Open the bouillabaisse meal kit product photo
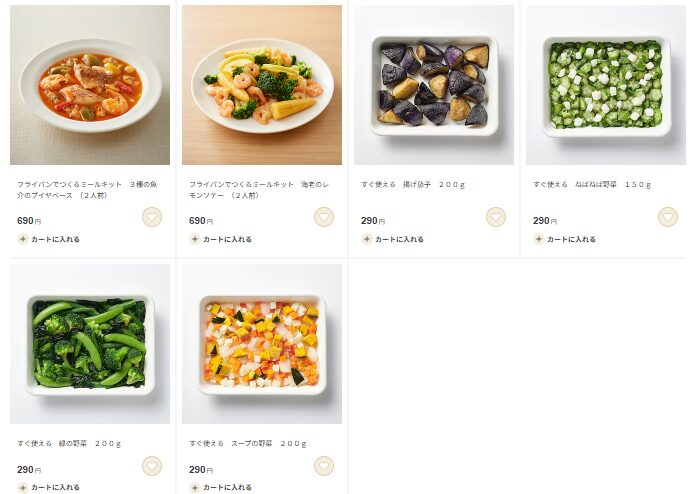The image size is (694, 494). pyautogui.click(x=90, y=85)
